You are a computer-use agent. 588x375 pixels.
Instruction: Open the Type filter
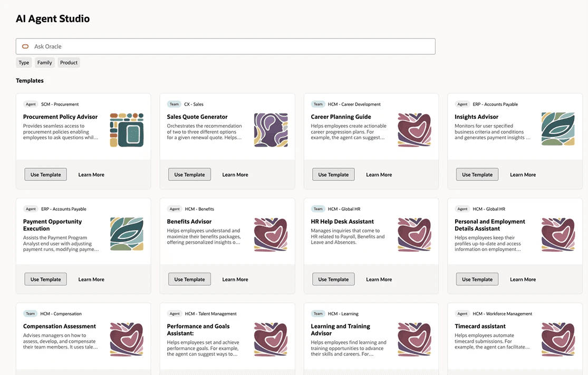pyautogui.click(x=23, y=62)
